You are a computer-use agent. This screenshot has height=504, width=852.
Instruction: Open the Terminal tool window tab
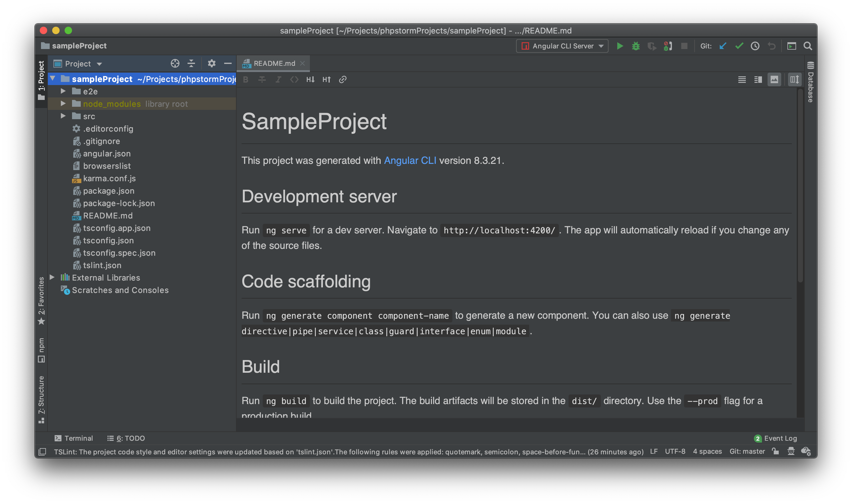(74, 438)
